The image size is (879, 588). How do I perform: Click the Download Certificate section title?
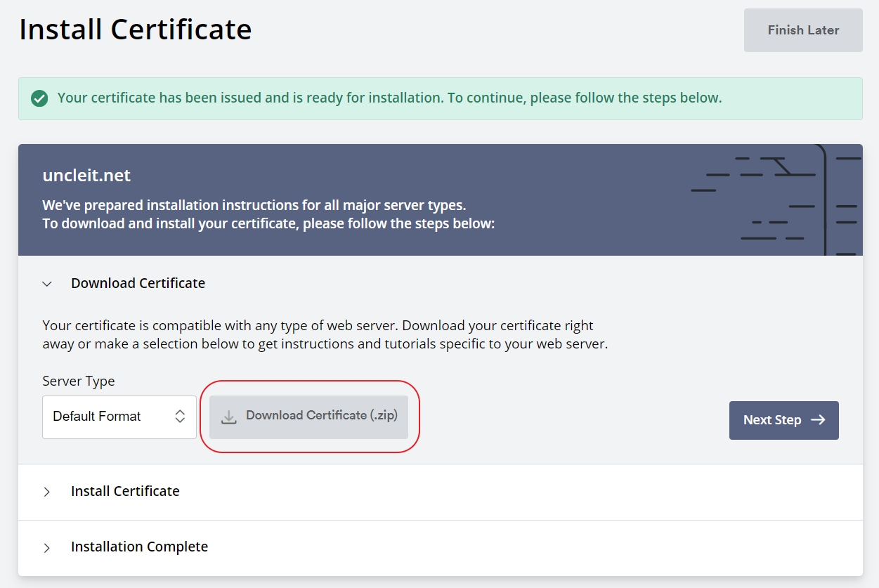pos(138,283)
